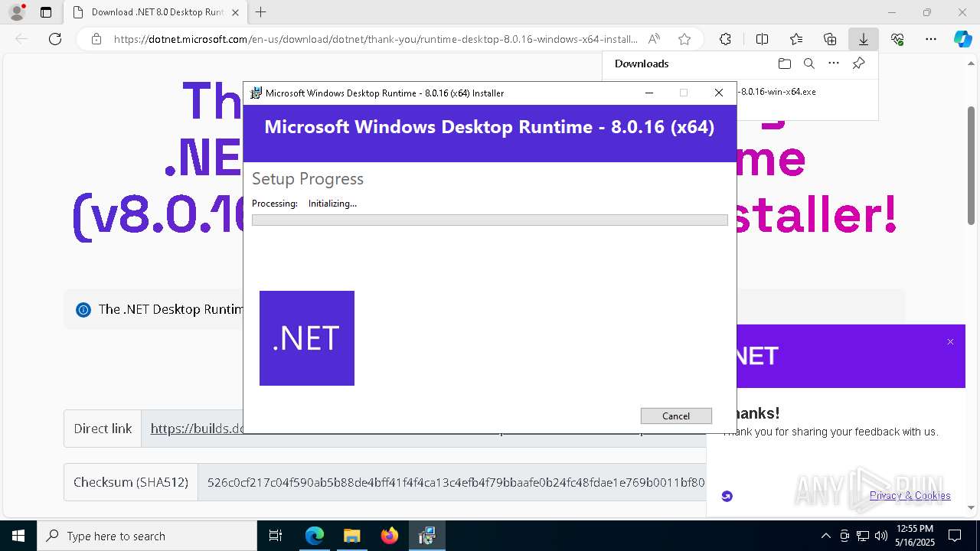Open Copilot in Edge sidebar
980x551 pixels.
coord(962,39)
